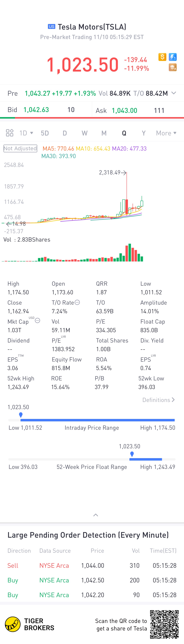Open the chart layout grid icon
This screenshot has height=644, width=184.
(x=10, y=133)
